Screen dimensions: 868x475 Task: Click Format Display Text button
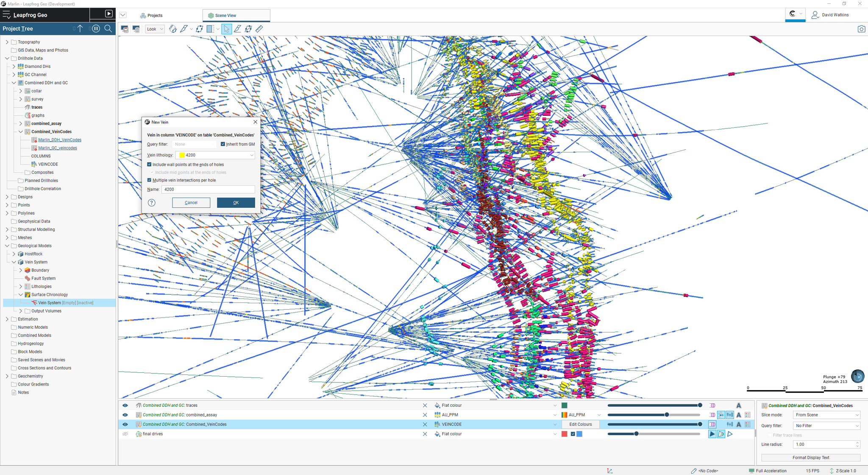(x=811, y=458)
